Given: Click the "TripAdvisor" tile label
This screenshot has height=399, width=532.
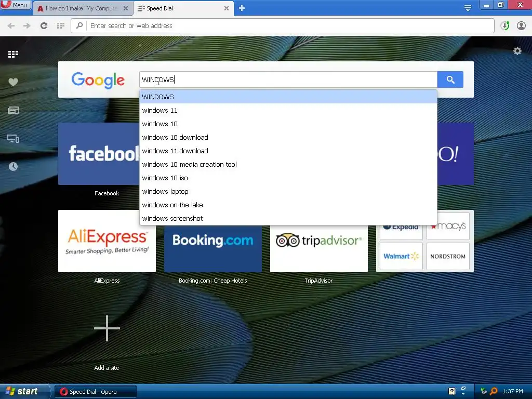Looking at the screenshot, I should (x=318, y=281).
